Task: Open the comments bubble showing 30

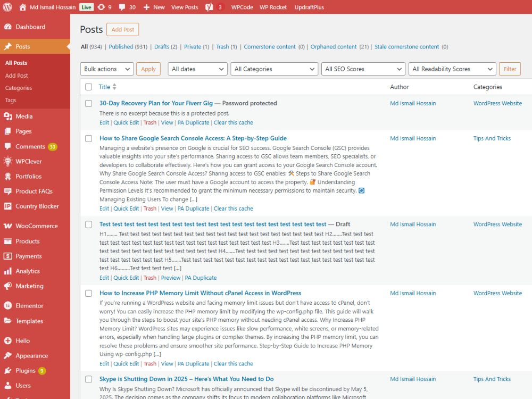Action: [x=122, y=7]
